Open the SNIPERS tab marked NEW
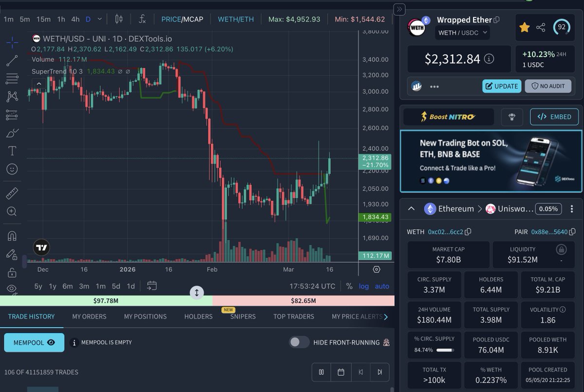The width and height of the screenshot is (584, 392). click(242, 317)
